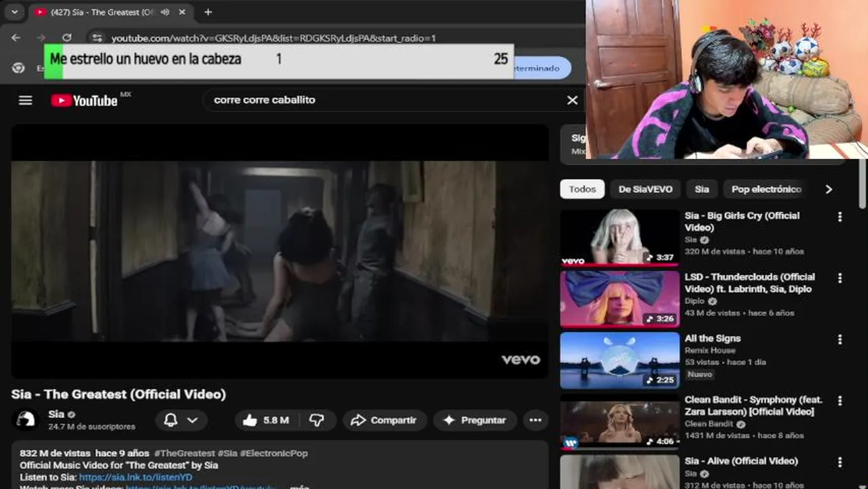Click the #TheGreatest hashtag
The image size is (868, 489).
click(185, 453)
